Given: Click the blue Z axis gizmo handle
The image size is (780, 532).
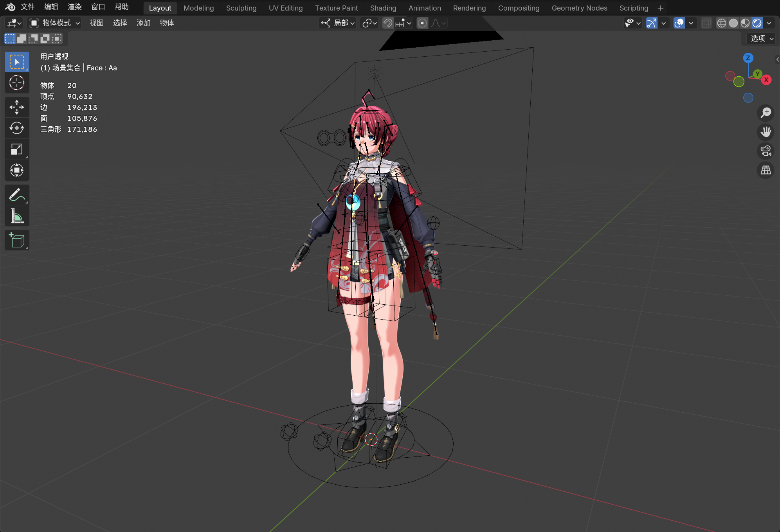Looking at the screenshot, I should click(748, 58).
